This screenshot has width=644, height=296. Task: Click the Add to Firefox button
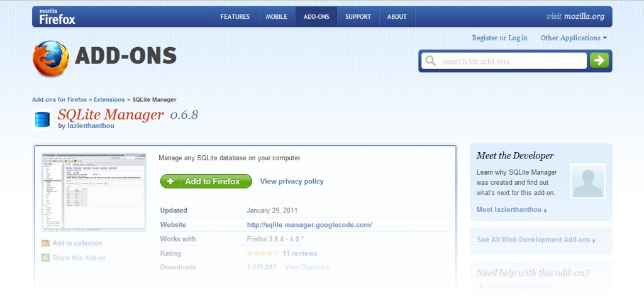tap(206, 181)
